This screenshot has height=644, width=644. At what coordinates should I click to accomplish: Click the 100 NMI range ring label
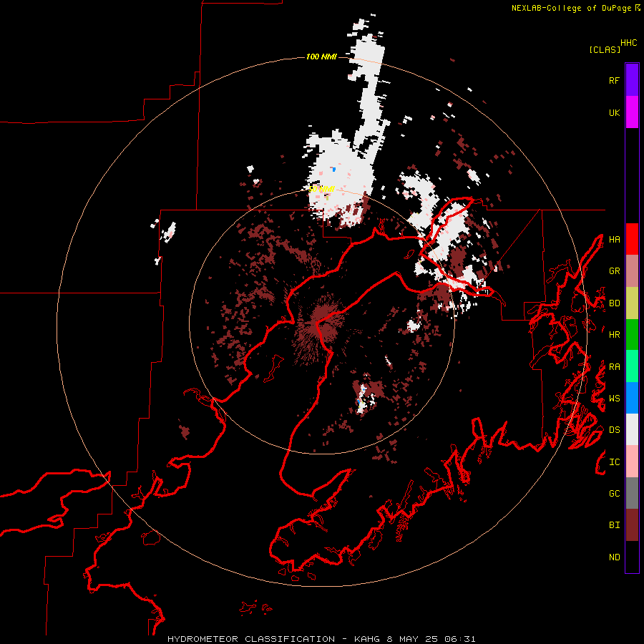click(321, 57)
